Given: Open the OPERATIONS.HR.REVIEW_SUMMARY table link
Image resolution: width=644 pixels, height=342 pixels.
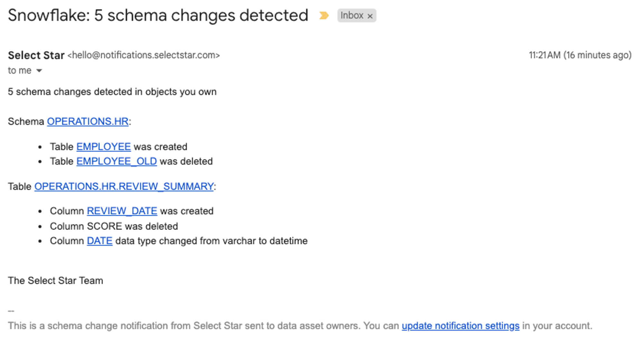Looking at the screenshot, I should pyautogui.click(x=124, y=186).
